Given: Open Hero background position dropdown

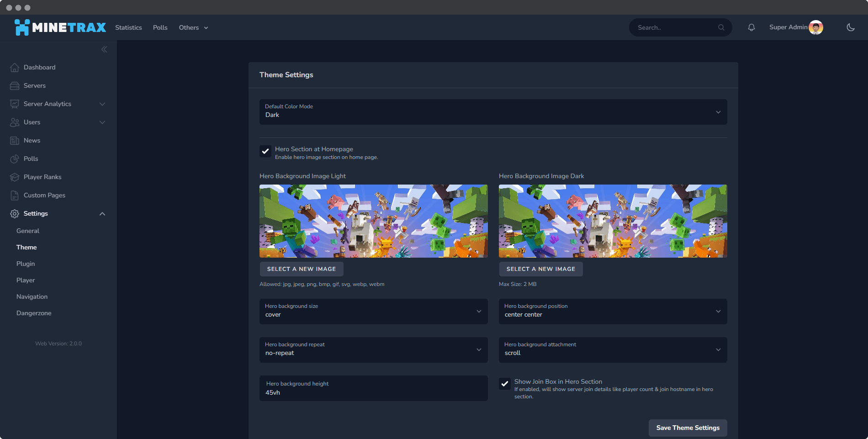Looking at the screenshot, I should point(613,312).
